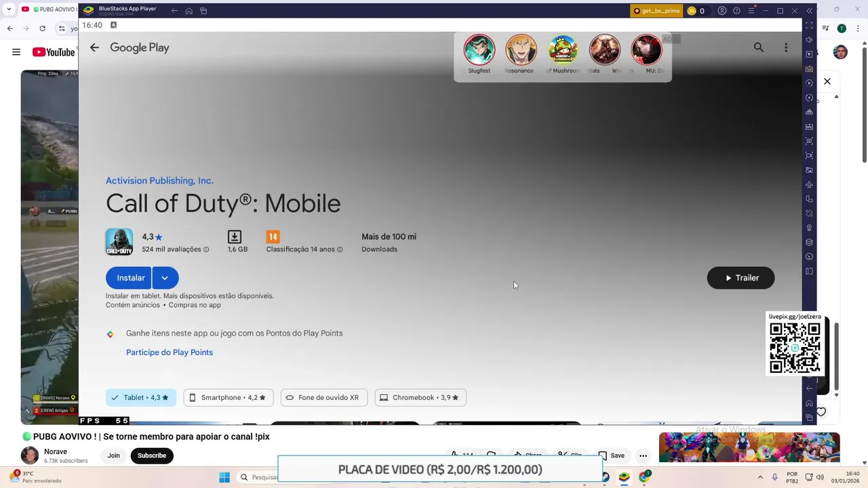Select the Tablet rating chip

140,398
